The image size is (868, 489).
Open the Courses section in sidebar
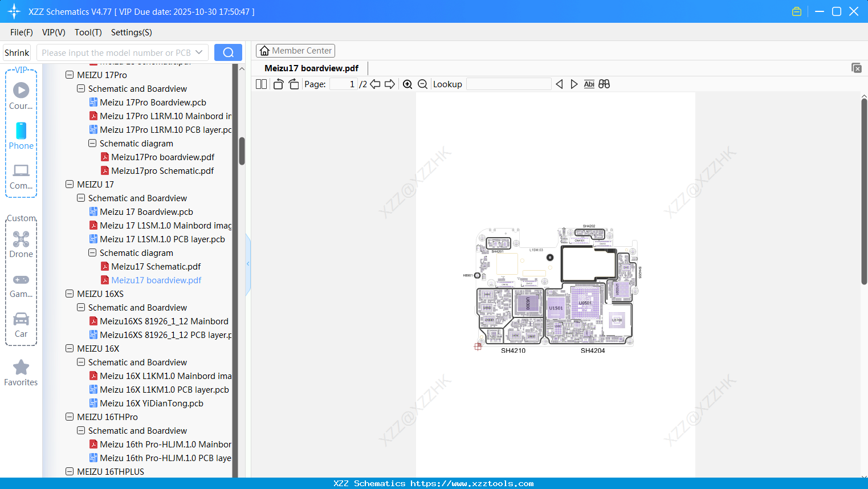pyautogui.click(x=21, y=96)
